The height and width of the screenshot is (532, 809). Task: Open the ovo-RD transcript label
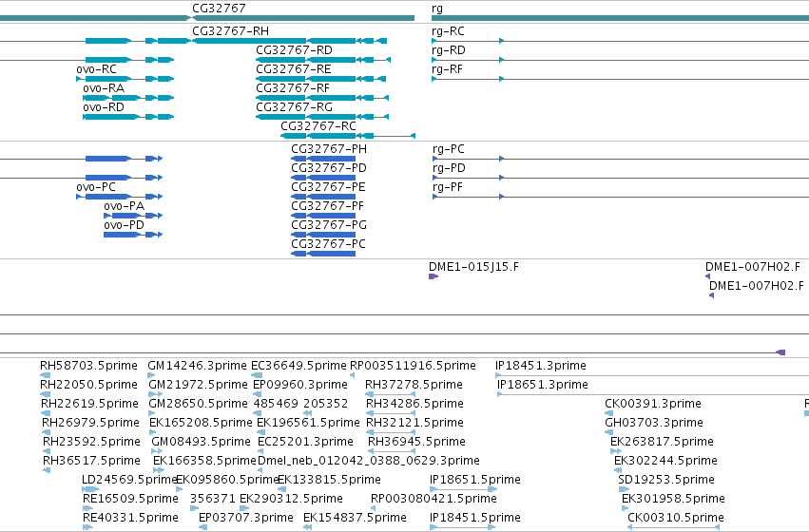104,107
